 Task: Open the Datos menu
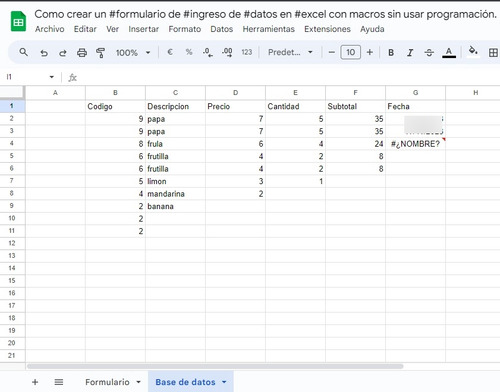pyautogui.click(x=222, y=29)
